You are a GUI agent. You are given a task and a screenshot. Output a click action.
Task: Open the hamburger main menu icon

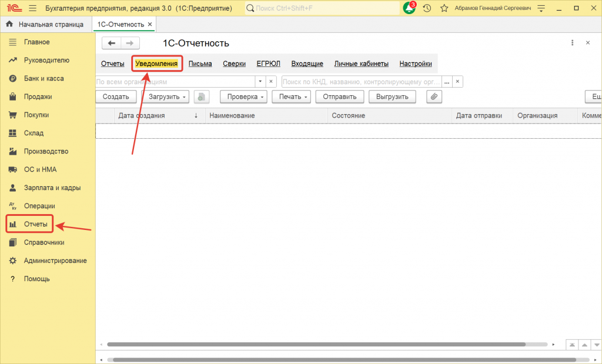pos(32,8)
